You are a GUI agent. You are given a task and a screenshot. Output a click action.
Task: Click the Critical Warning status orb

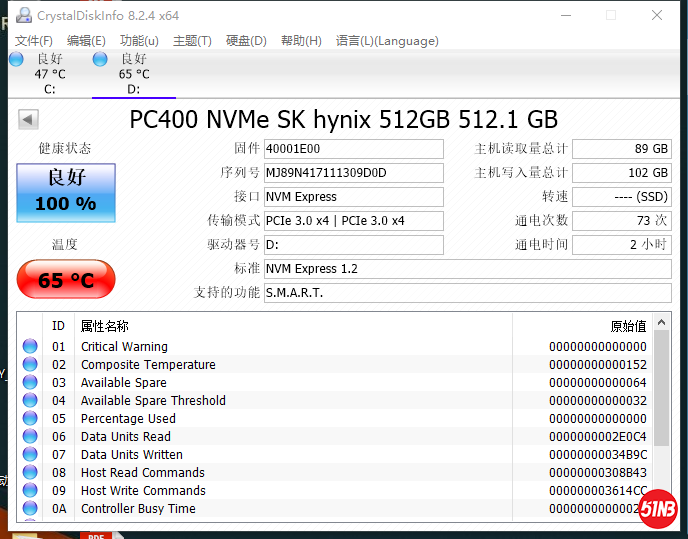pyautogui.click(x=30, y=347)
